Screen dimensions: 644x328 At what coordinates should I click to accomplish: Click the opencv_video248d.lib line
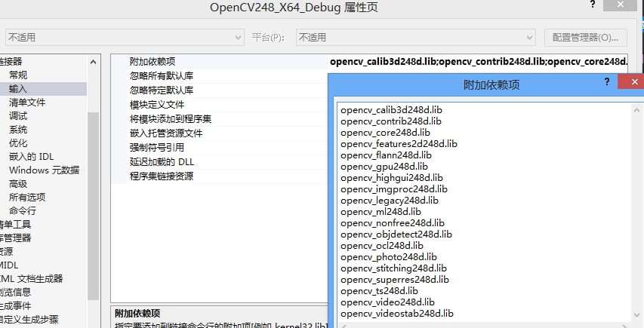pos(387,302)
